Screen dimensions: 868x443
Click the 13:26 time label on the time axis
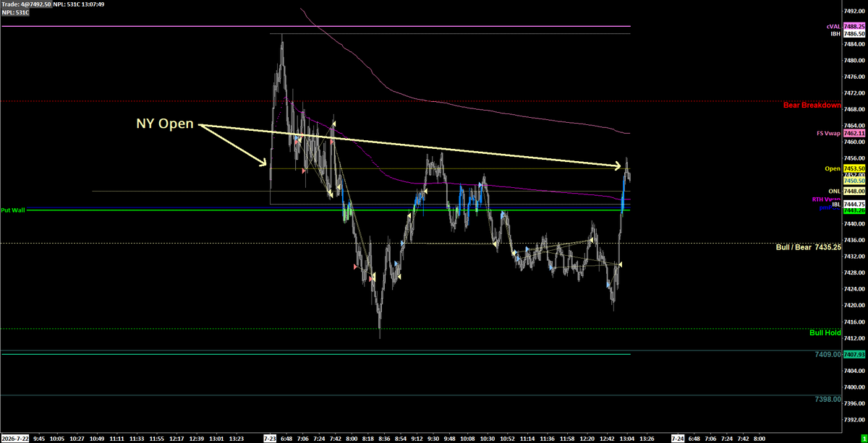tap(647, 438)
